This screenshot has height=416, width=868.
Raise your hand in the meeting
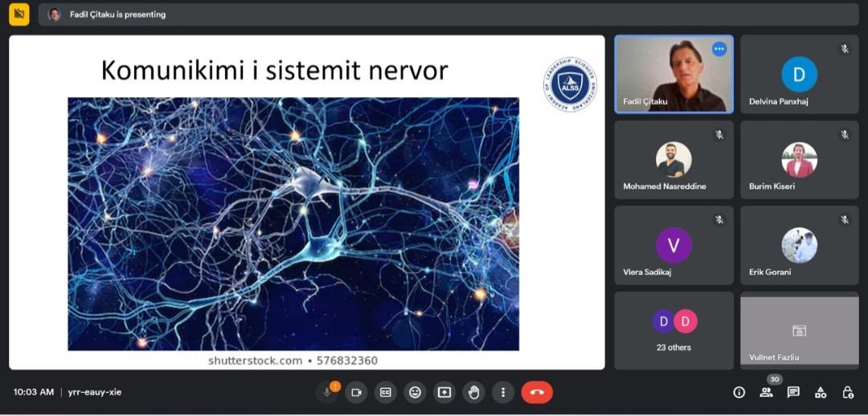coord(473,392)
